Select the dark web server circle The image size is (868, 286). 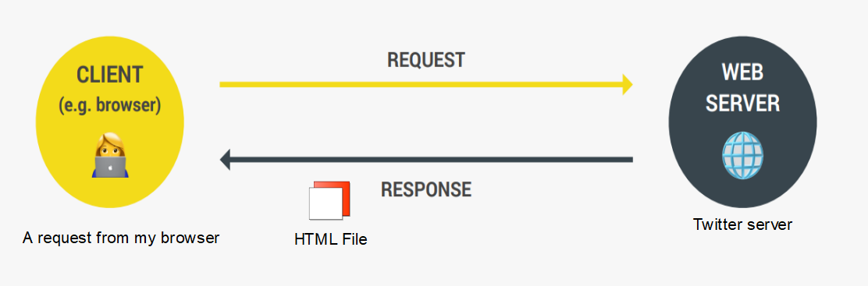click(x=742, y=122)
